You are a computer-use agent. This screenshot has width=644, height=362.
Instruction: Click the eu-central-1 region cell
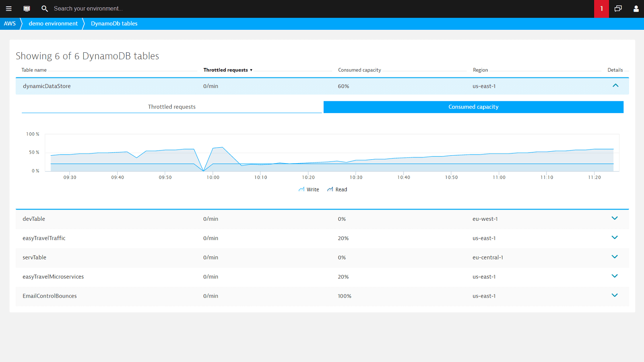click(488, 257)
